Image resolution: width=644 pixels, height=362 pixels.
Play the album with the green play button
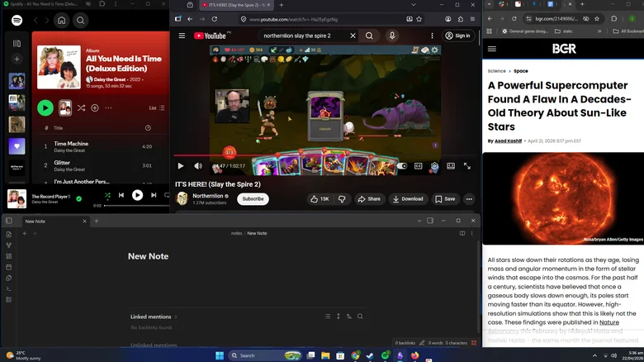tap(45, 107)
